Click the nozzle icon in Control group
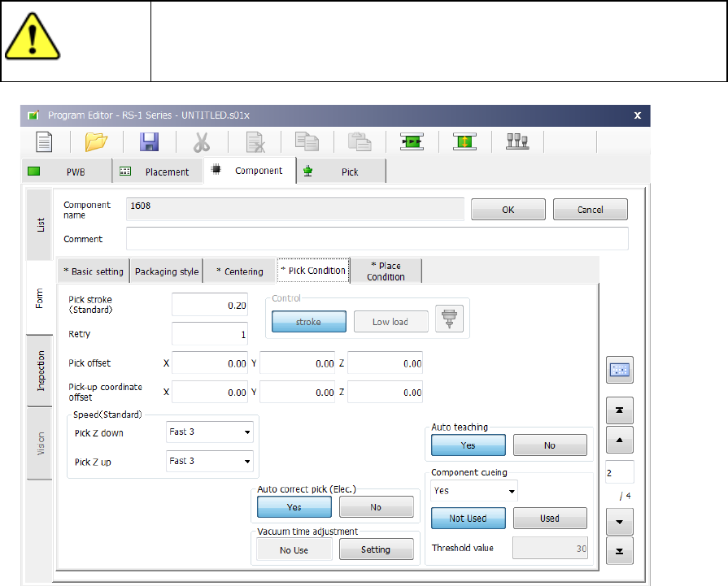728x586 pixels. pos(449,319)
